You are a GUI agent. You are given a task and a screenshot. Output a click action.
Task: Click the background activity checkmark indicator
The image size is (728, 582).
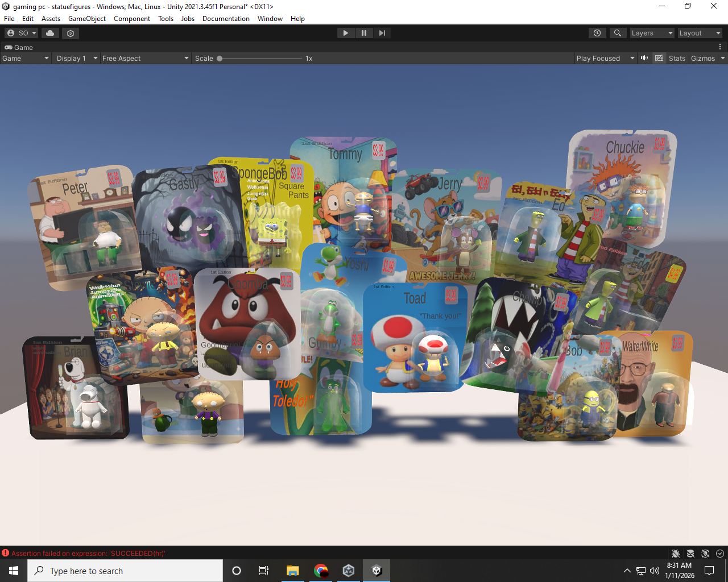(x=720, y=554)
